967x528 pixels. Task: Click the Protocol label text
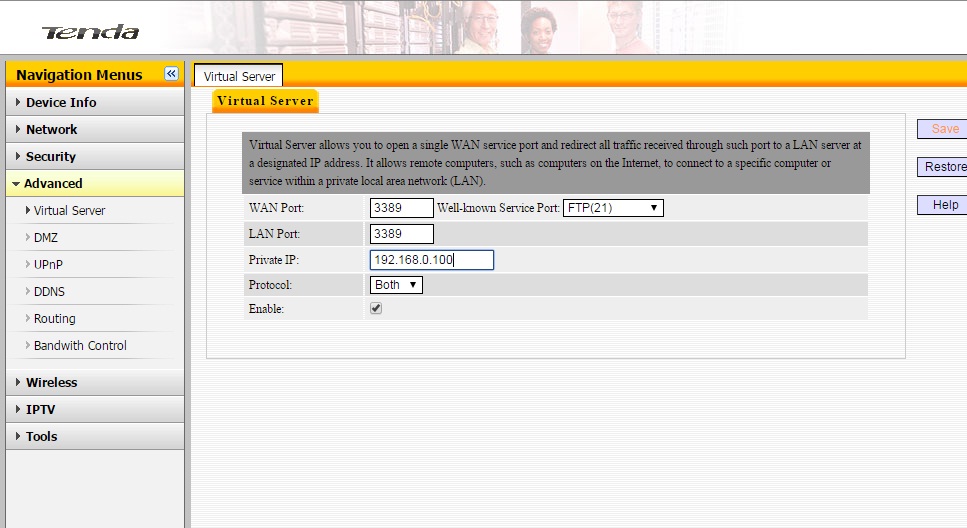coord(270,285)
